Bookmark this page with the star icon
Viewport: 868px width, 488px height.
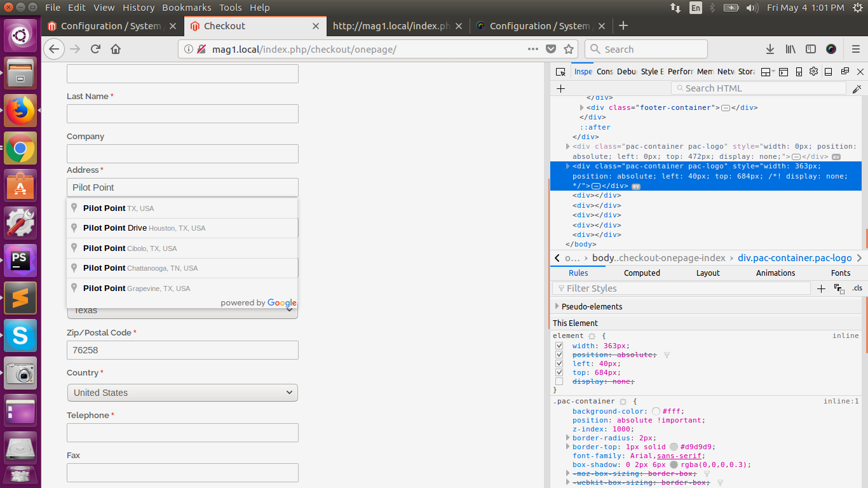click(569, 49)
